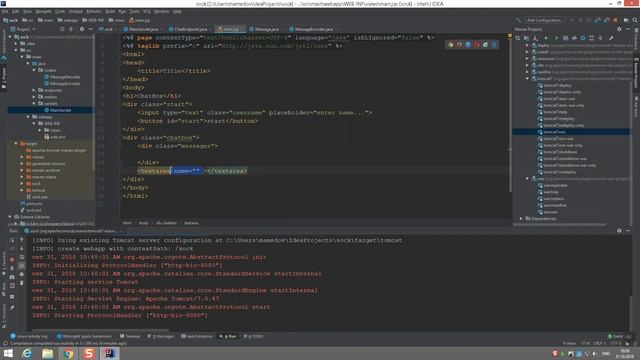Open the Run menu
Screen dimensions: 640x360
pyautogui.click(x=122, y=11)
